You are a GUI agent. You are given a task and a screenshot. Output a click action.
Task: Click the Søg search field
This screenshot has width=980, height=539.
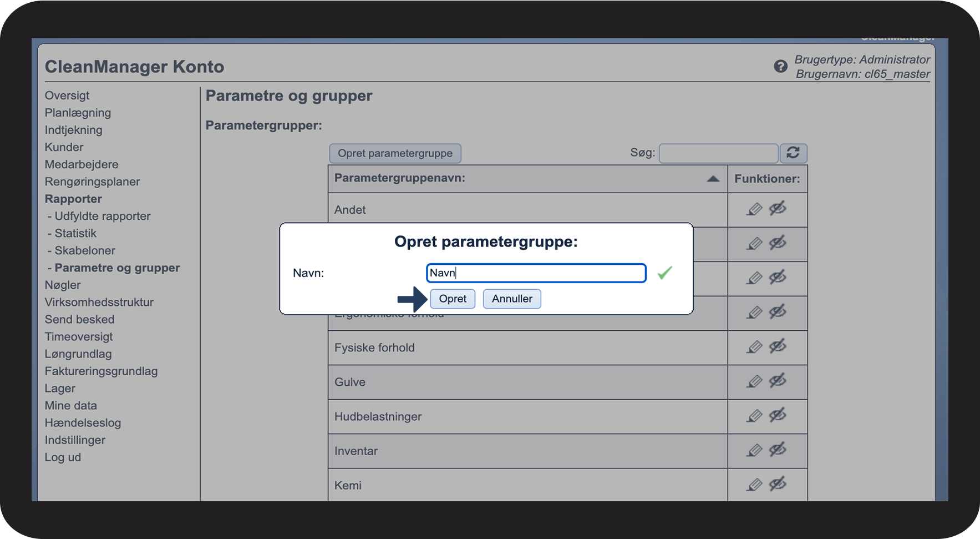[718, 153]
